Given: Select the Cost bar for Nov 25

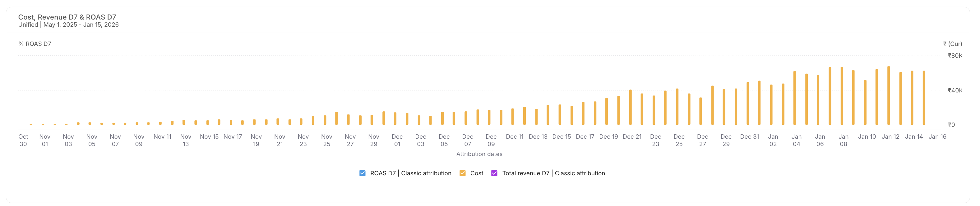Looking at the screenshot, I should click(x=325, y=120).
